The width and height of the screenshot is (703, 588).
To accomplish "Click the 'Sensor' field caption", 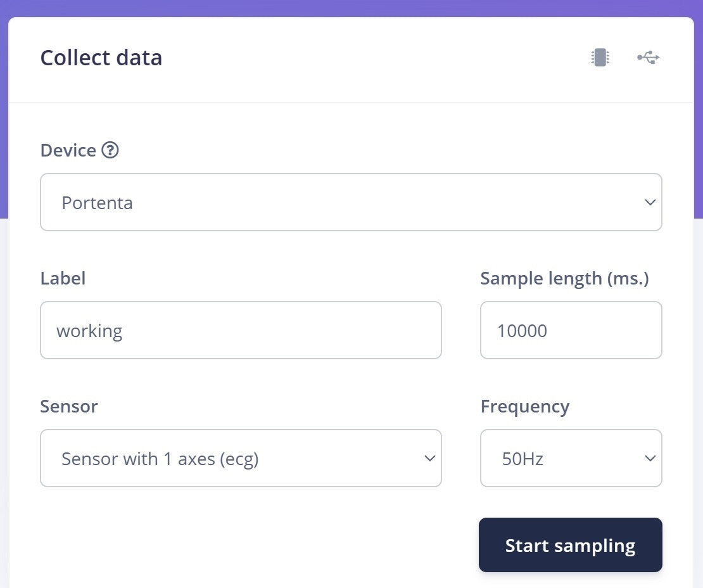I will tap(68, 406).
